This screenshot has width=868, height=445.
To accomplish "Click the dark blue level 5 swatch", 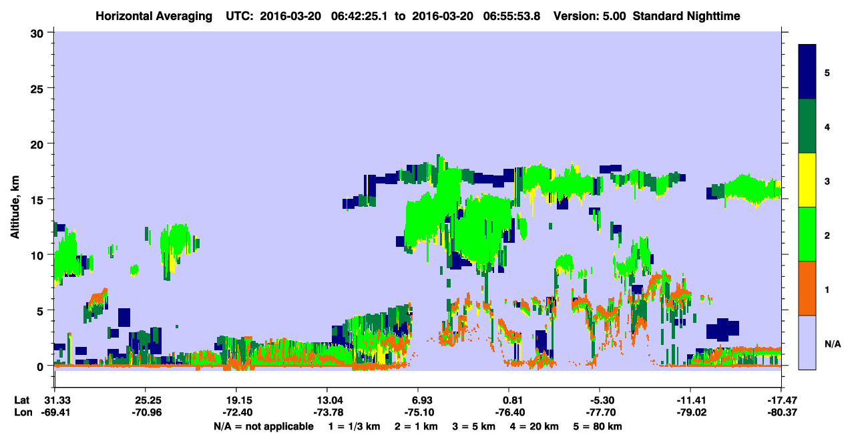I will (807, 71).
